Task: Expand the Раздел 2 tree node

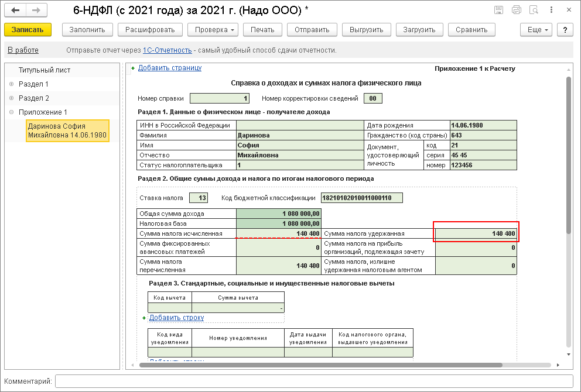Action: (11, 98)
